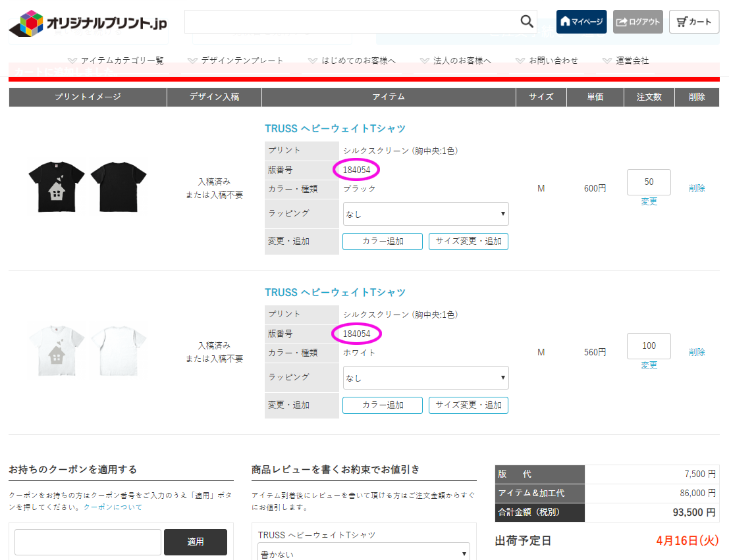
Task: Click the ブラック color value
Action: pyautogui.click(x=360, y=189)
